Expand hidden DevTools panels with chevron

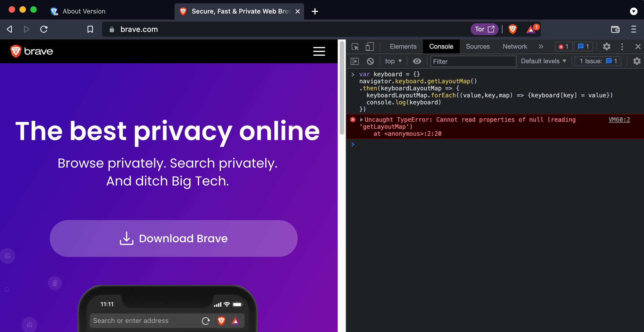[541, 47]
